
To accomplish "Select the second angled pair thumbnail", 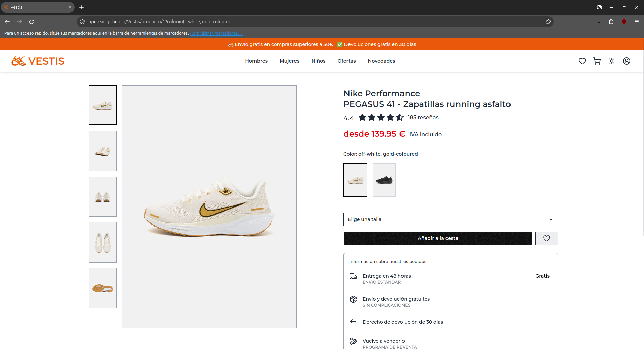I will pyautogui.click(x=103, y=151).
